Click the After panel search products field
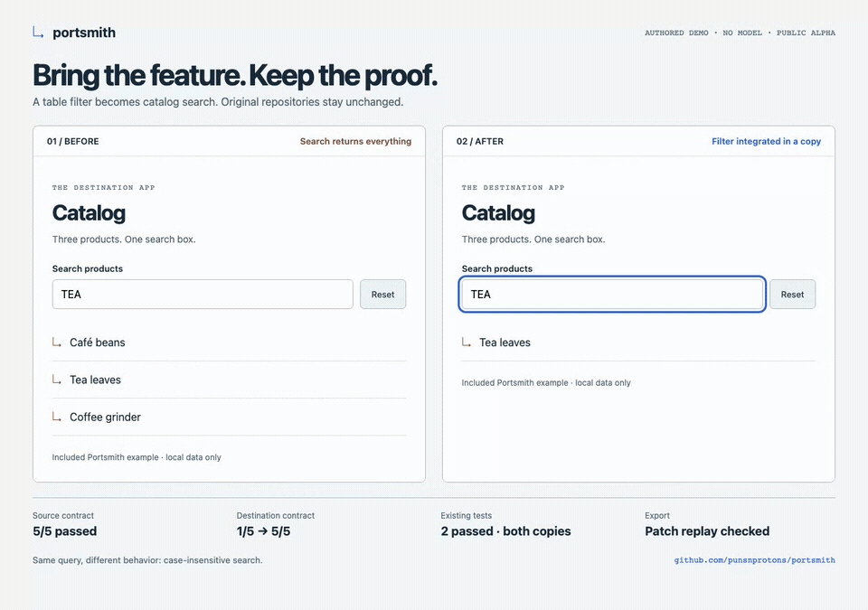 click(612, 295)
